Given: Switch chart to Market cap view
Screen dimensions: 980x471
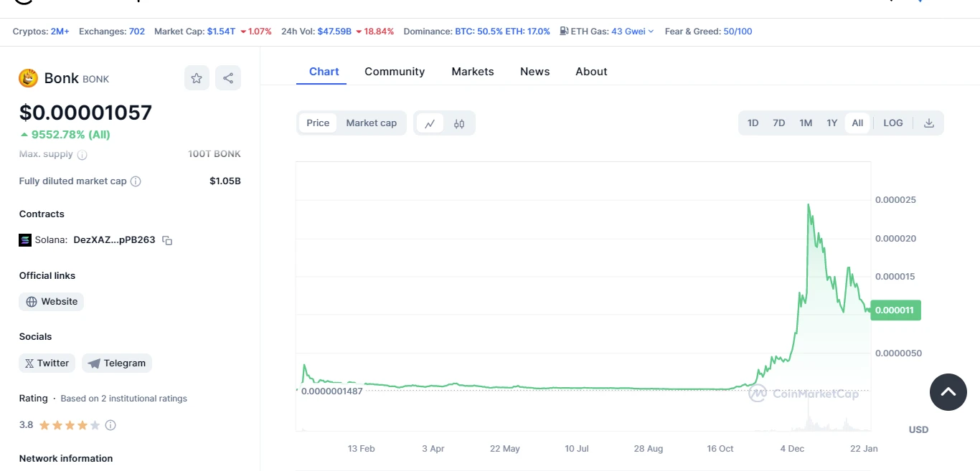Looking at the screenshot, I should (371, 123).
